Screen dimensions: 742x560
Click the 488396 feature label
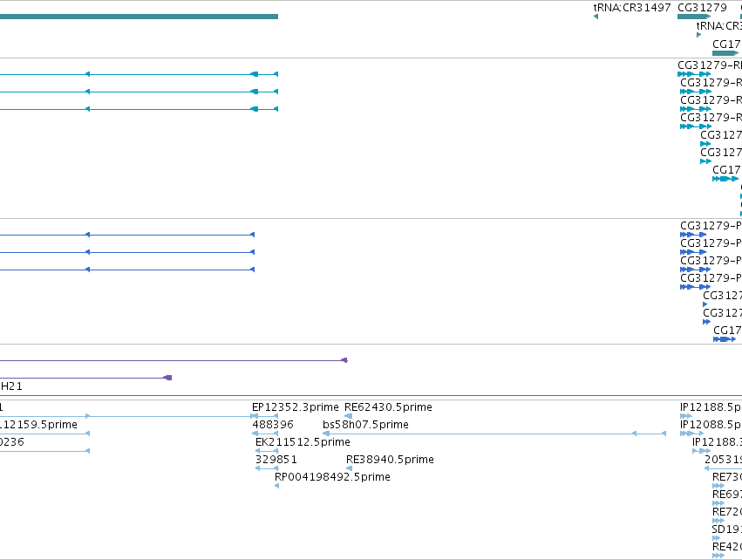click(273, 425)
